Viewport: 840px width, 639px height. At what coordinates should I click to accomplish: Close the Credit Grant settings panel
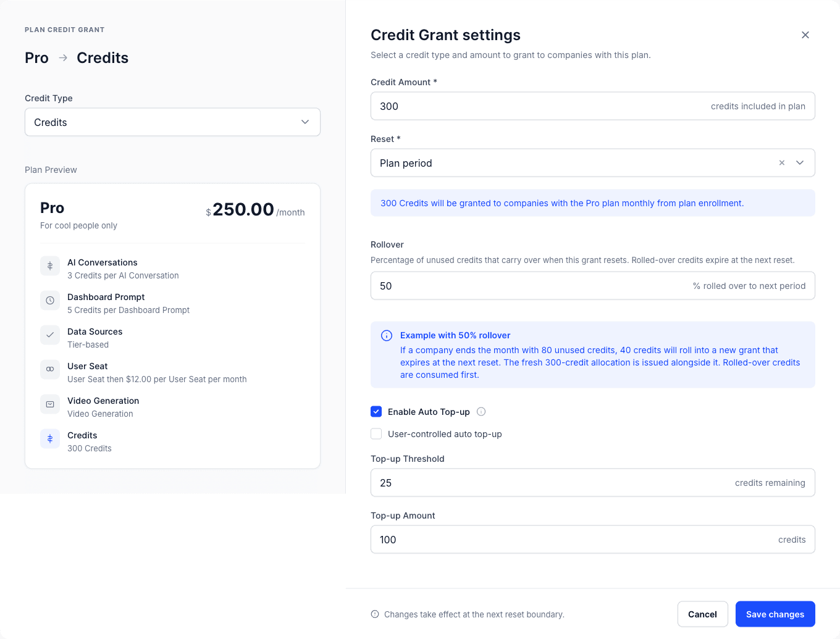click(x=805, y=35)
